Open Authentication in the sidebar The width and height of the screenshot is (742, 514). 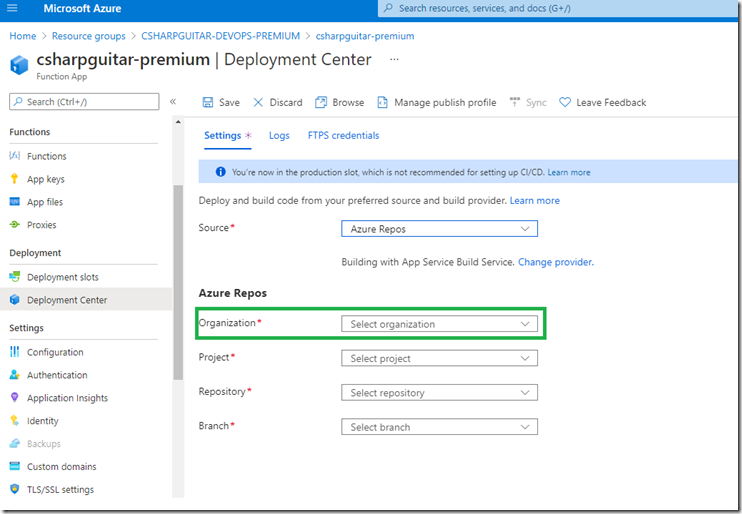[x=57, y=375]
